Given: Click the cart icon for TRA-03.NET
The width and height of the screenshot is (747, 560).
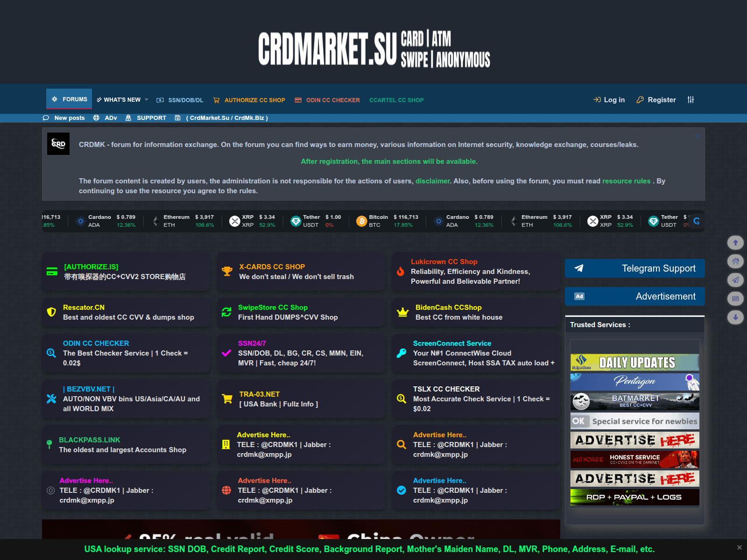Looking at the screenshot, I should coord(227,399).
